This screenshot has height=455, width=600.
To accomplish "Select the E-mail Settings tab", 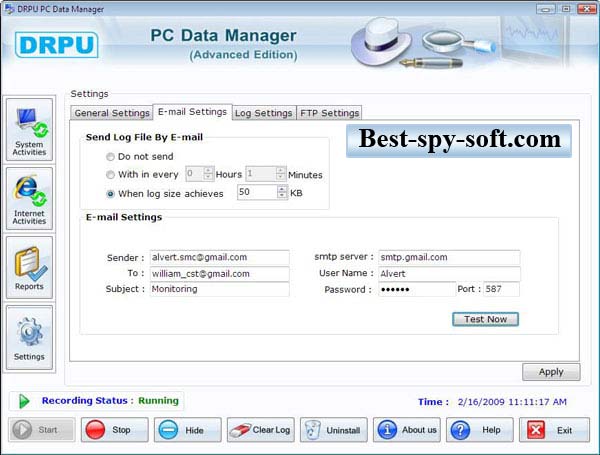I will coord(192,112).
